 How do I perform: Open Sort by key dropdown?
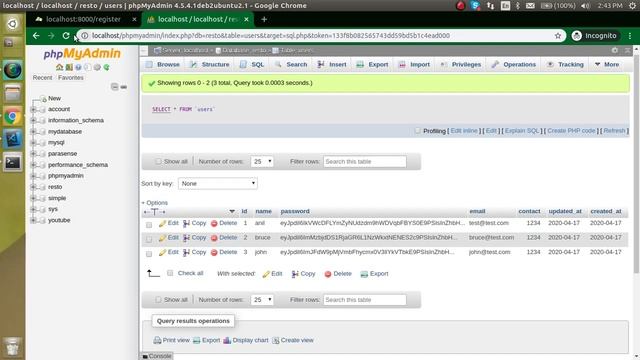coord(218,184)
